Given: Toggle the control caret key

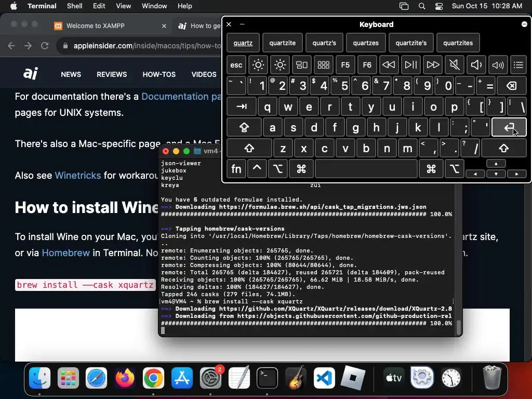Looking at the screenshot, I should (257, 169).
